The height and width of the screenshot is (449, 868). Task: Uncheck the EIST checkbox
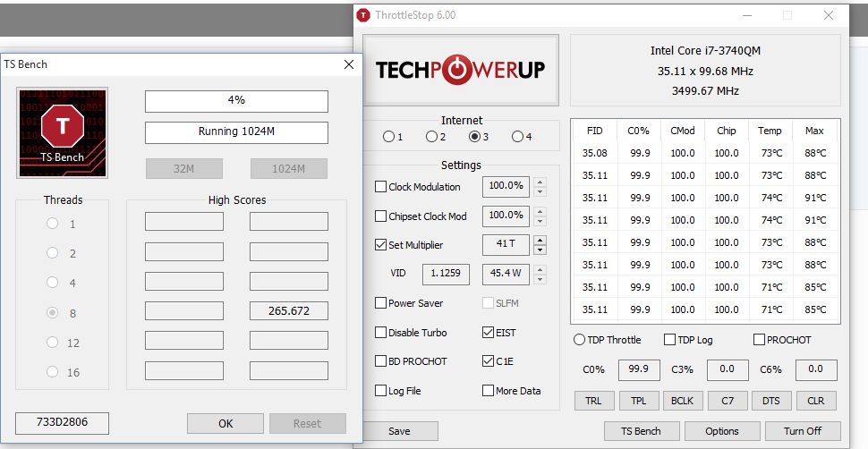488,332
